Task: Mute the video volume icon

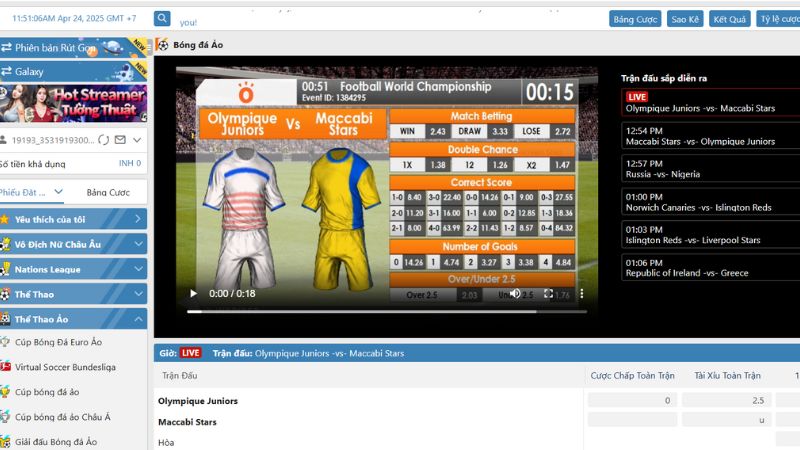Action: [515, 293]
